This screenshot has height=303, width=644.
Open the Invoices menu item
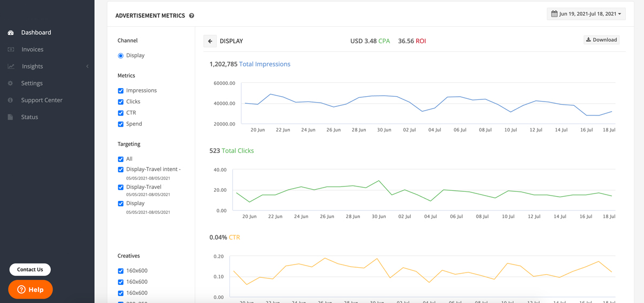tap(32, 50)
